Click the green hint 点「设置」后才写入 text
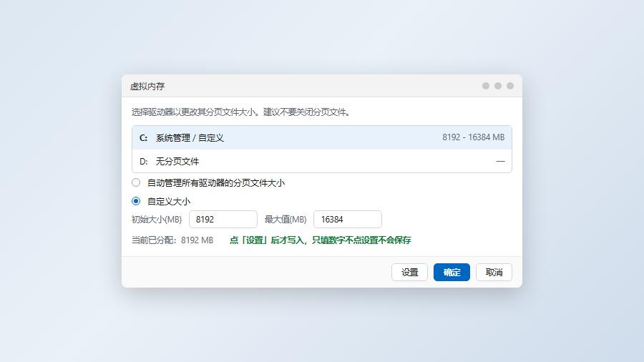 [x=321, y=240]
